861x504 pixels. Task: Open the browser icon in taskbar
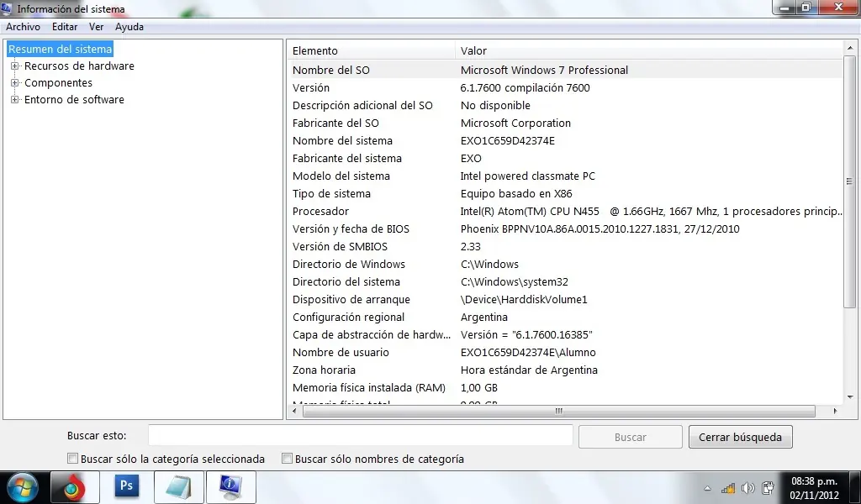75,487
